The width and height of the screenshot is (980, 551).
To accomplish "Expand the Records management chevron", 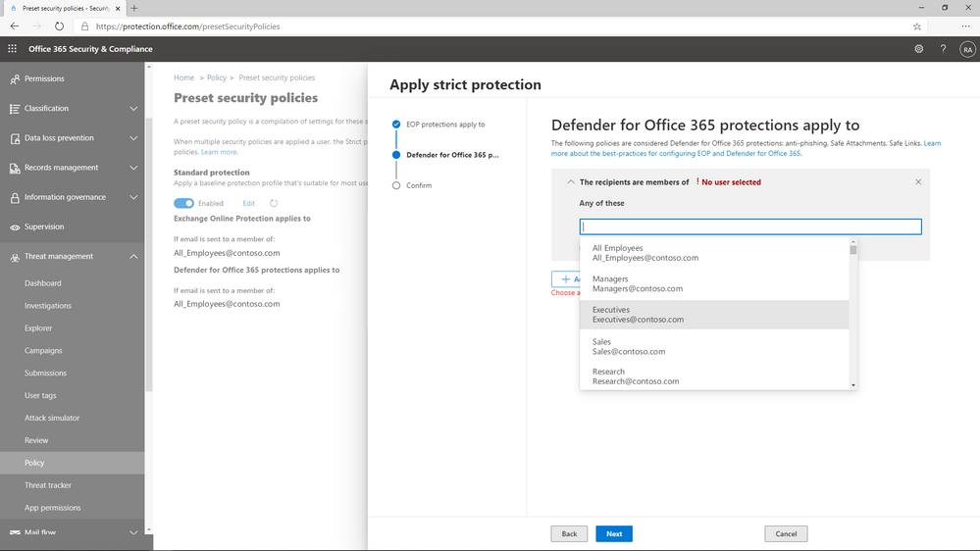I will [133, 168].
